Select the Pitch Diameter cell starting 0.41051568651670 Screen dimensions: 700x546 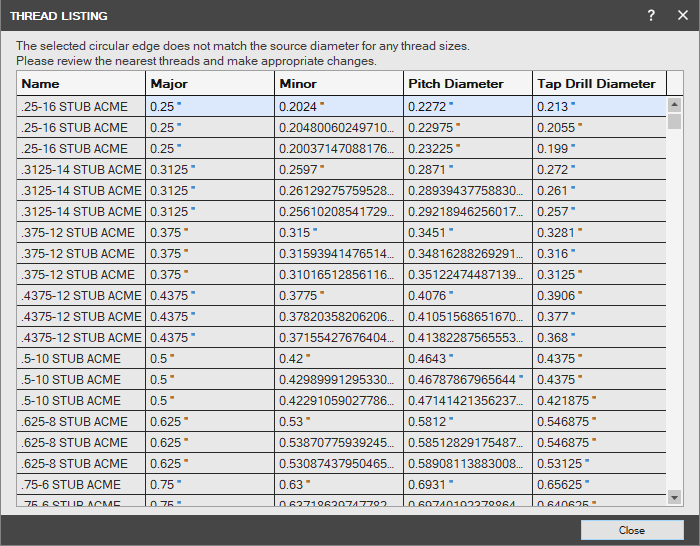(468, 317)
